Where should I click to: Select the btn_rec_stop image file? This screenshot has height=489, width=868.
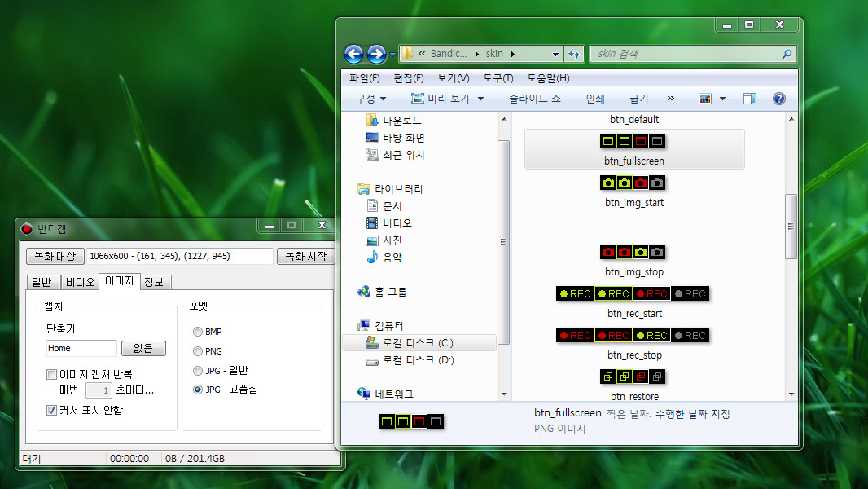(634, 344)
